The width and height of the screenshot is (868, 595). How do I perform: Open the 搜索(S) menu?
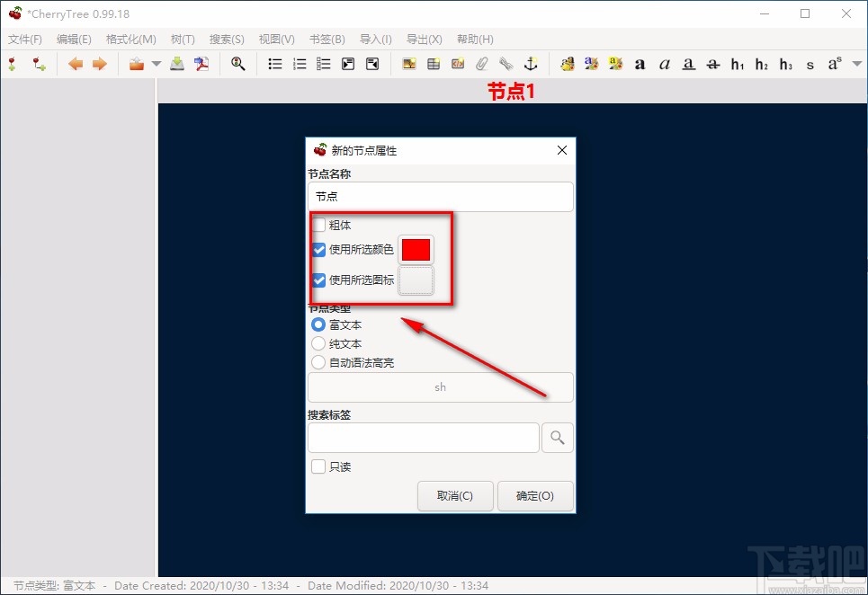(x=227, y=40)
